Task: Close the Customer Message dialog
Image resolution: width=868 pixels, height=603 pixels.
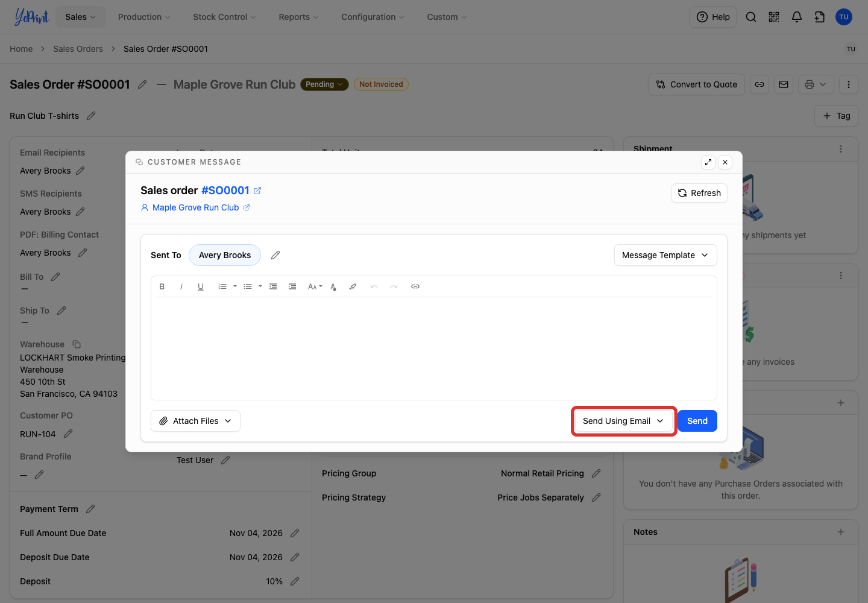Action: pyautogui.click(x=725, y=162)
